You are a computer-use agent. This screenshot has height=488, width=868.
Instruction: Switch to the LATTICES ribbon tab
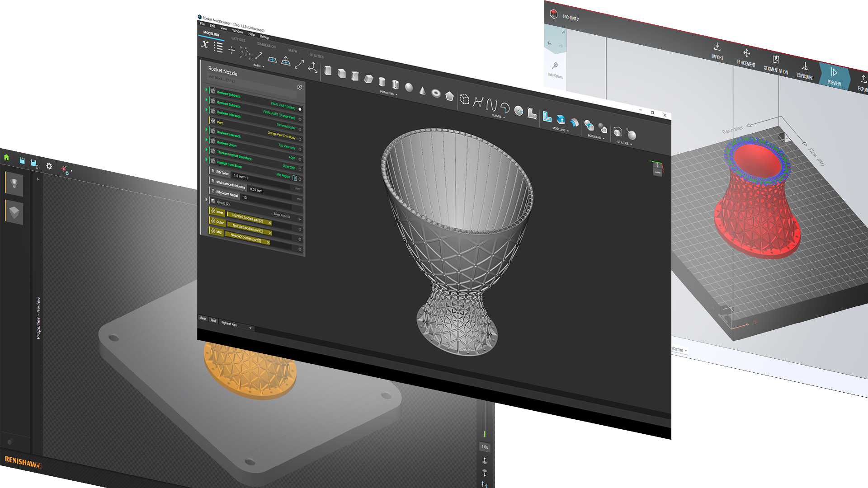(x=238, y=39)
